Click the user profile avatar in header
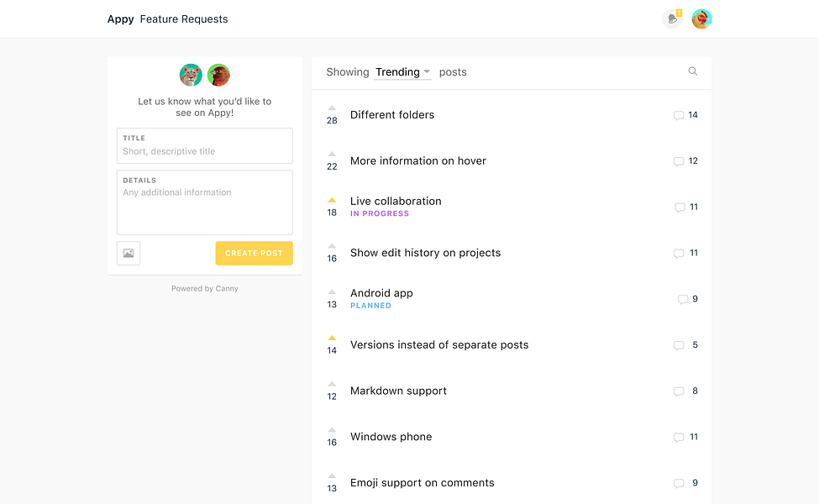 [701, 19]
